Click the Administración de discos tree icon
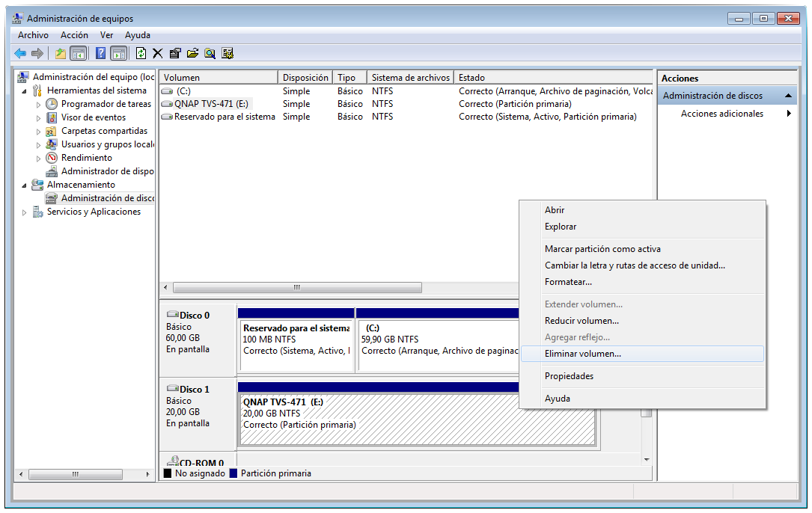 point(52,198)
